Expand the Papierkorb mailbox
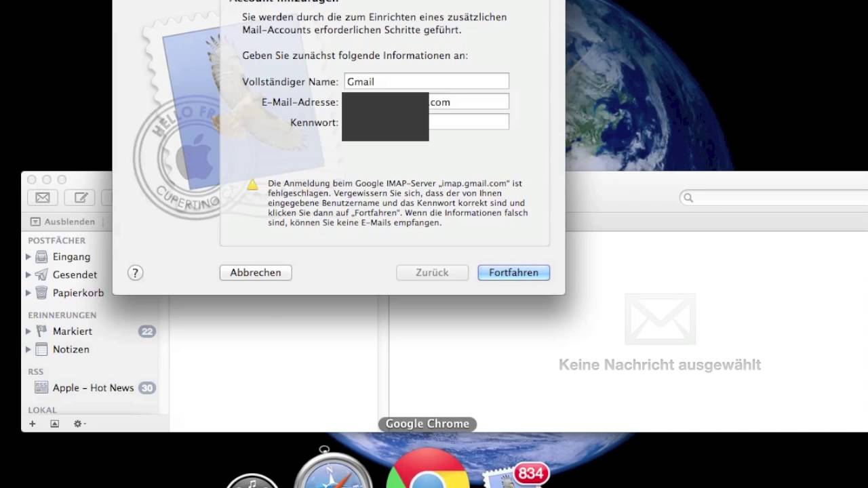Image resolution: width=868 pixels, height=488 pixels. point(28,293)
